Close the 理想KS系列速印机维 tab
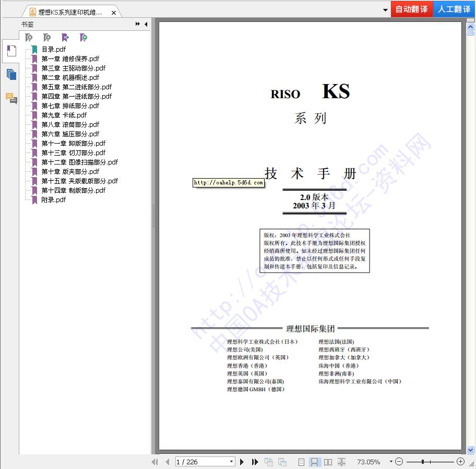Viewport: 476px width, 469px height. 114,13
